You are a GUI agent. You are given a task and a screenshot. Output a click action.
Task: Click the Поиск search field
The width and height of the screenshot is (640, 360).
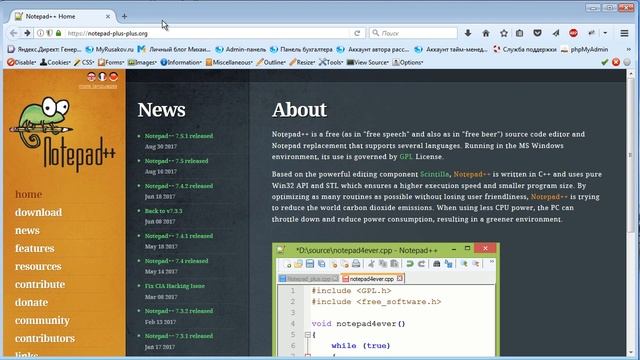tap(413, 33)
